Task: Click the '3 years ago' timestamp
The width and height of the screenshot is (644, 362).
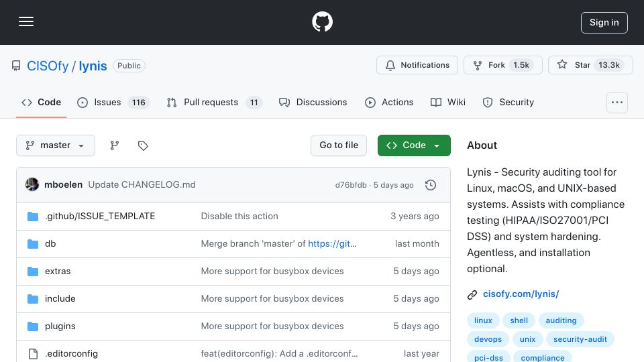Action: pyautogui.click(x=415, y=217)
